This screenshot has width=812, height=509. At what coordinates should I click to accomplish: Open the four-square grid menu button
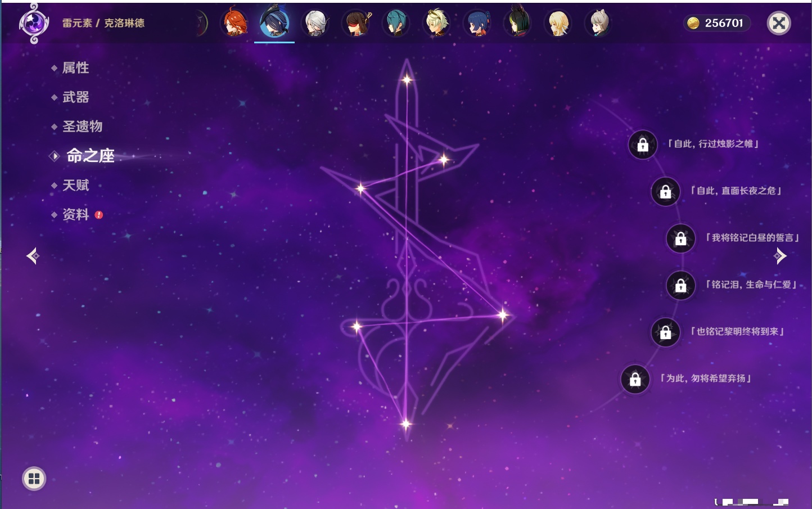(x=34, y=479)
